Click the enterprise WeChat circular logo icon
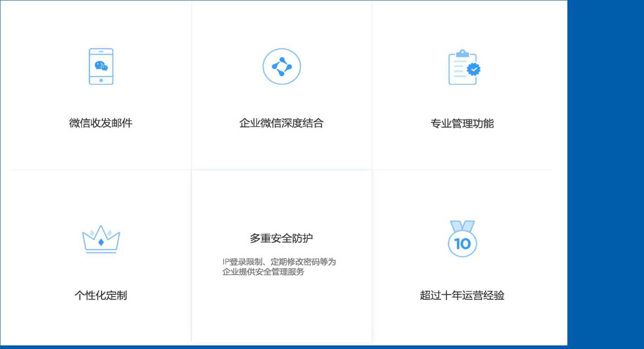 (x=281, y=67)
